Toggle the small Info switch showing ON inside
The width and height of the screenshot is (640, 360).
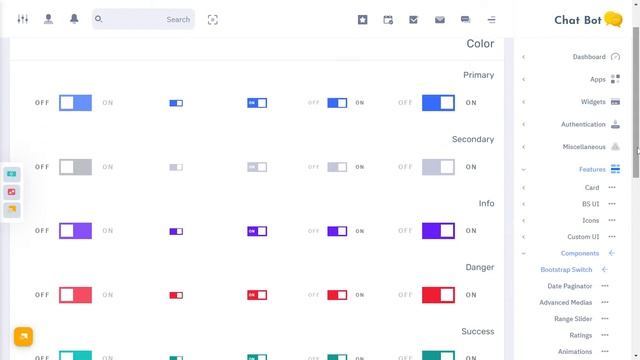click(x=257, y=231)
